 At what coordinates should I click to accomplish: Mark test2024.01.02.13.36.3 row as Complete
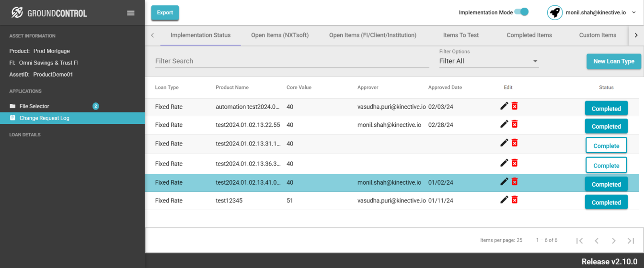[606, 166]
